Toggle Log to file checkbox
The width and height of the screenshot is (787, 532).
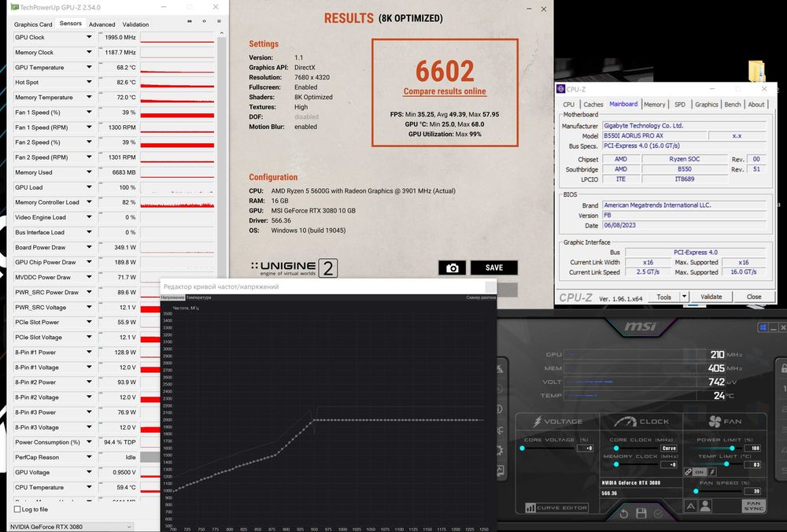pyautogui.click(x=17, y=509)
